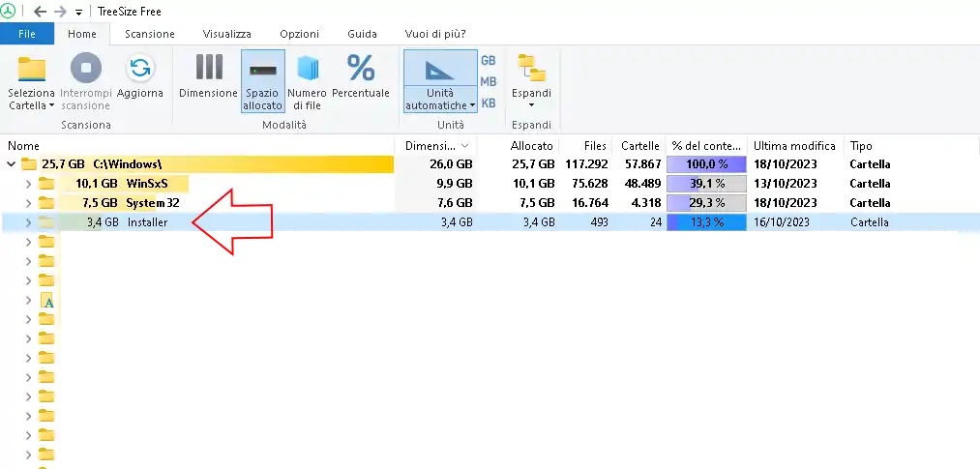
Task: Switch to the Visualizza tab
Action: [x=227, y=34]
